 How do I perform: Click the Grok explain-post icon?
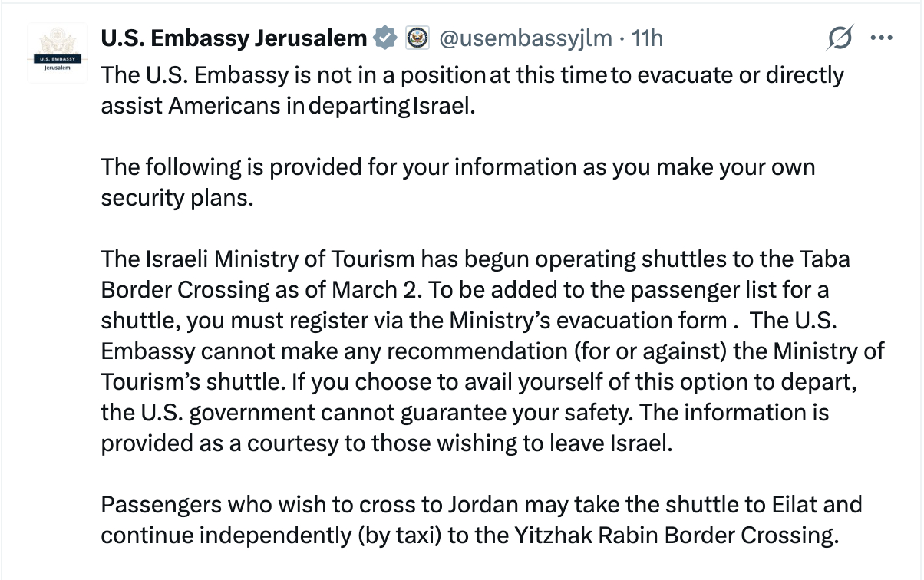coord(841,38)
